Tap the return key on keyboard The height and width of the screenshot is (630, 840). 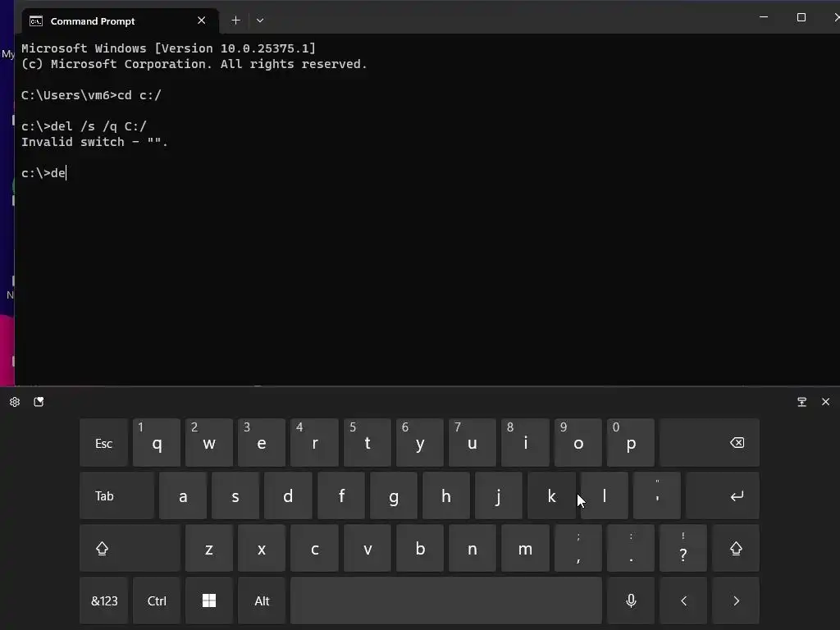[x=723, y=496]
